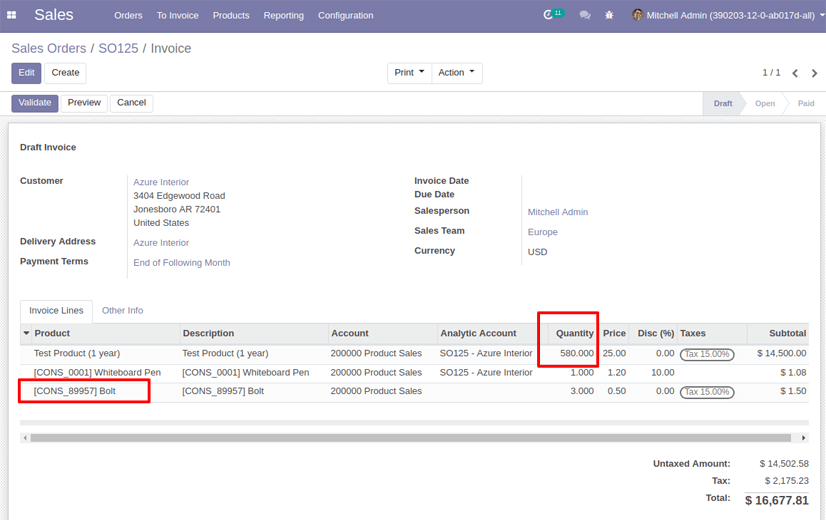
Task: Click the Draft status stage
Action: tap(723, 103)
